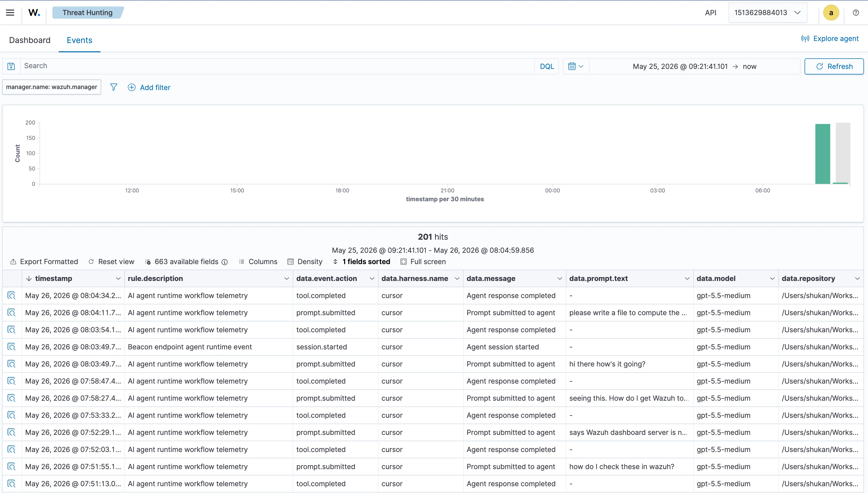Click the filter funnel icon
This screenshot has width=868, height=493.
coord(114,87)
